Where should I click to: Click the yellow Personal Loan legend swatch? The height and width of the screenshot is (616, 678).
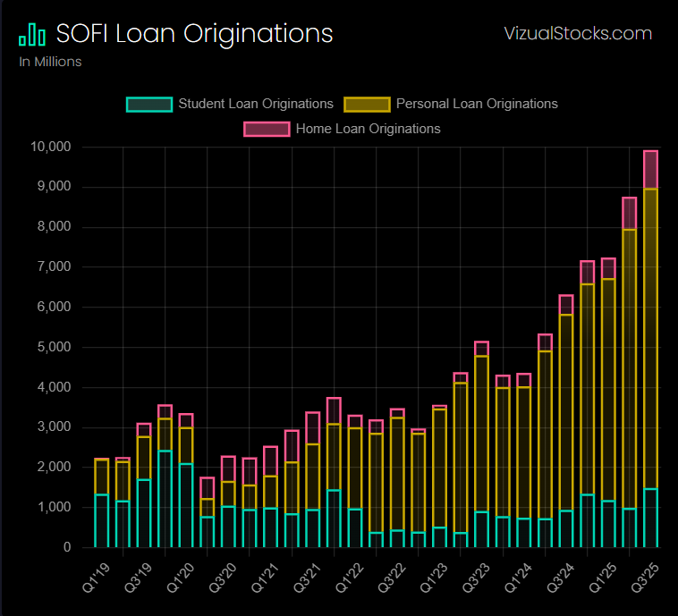[x=366, y=104]
